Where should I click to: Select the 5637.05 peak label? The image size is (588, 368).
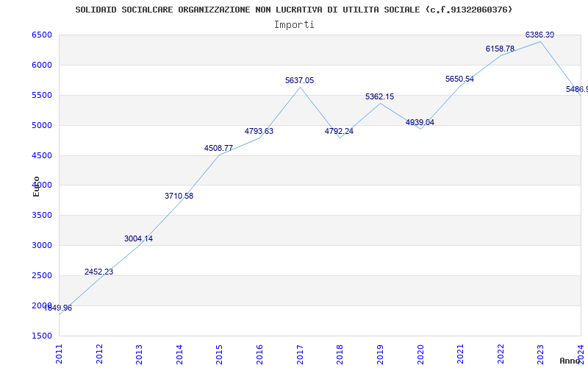coord(300,80)
